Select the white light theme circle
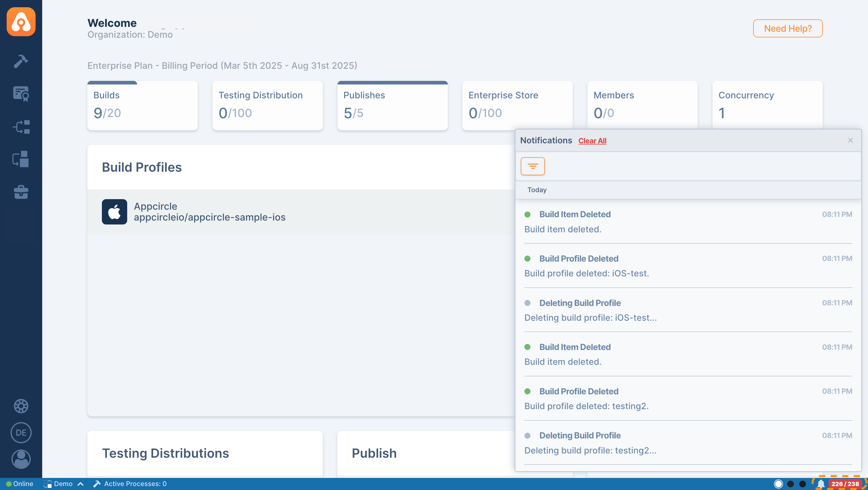 point(778,484)
